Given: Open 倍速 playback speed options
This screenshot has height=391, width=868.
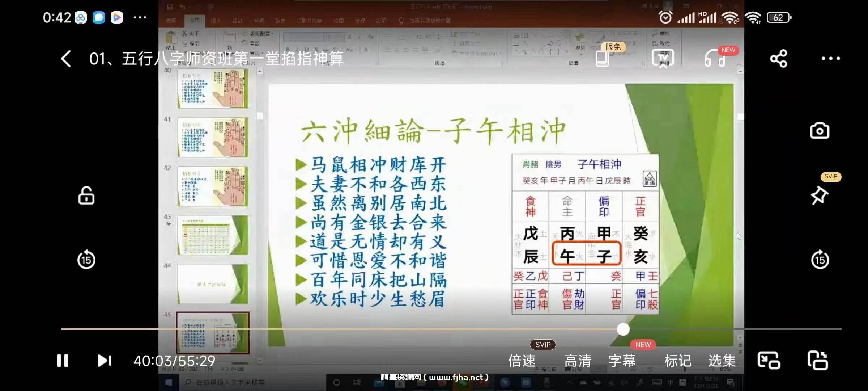Looking at the screenshot, I should (522, 361).
